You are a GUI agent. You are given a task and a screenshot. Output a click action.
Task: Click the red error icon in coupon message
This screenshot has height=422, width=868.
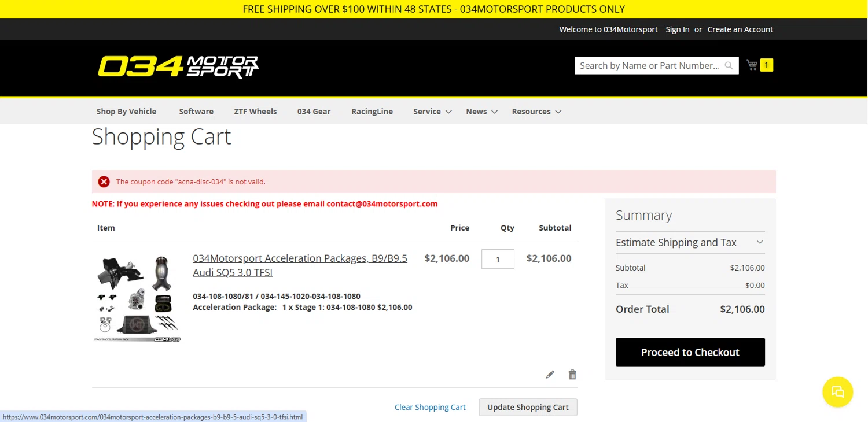[x=104, y=182]
